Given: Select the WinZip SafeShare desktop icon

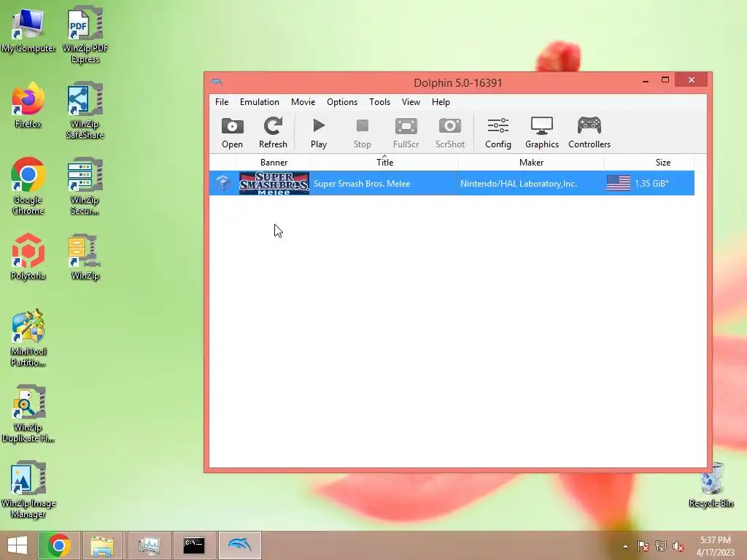Looking at the screenshot, I should [85, 110].
